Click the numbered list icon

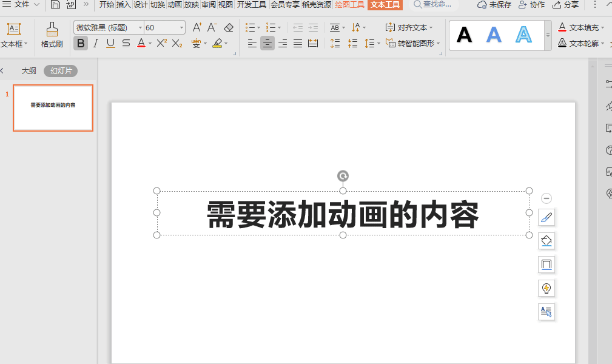pos(271,27)
